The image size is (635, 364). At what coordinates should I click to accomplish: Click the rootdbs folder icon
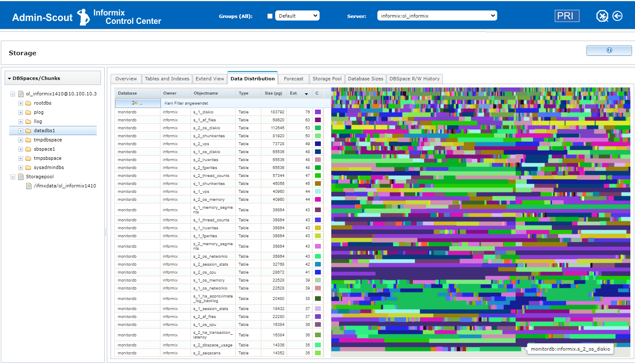click(x=28, y=103)
